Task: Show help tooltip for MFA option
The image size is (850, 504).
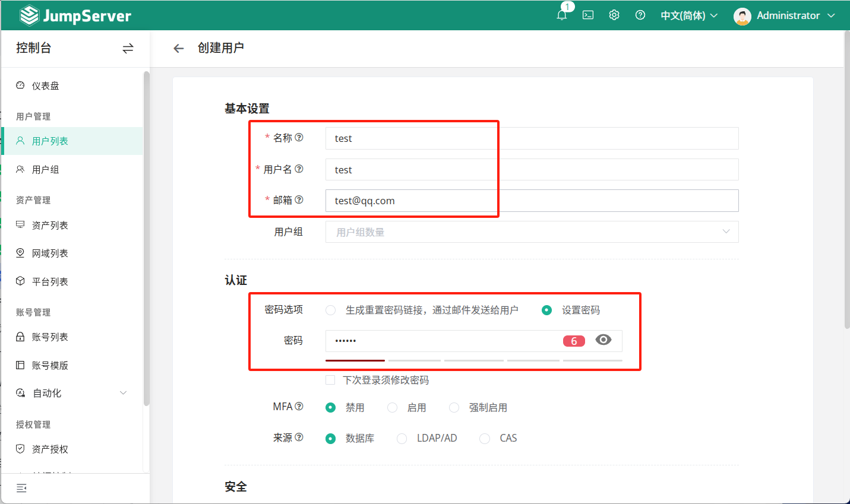Action: [x=299, y=406]
